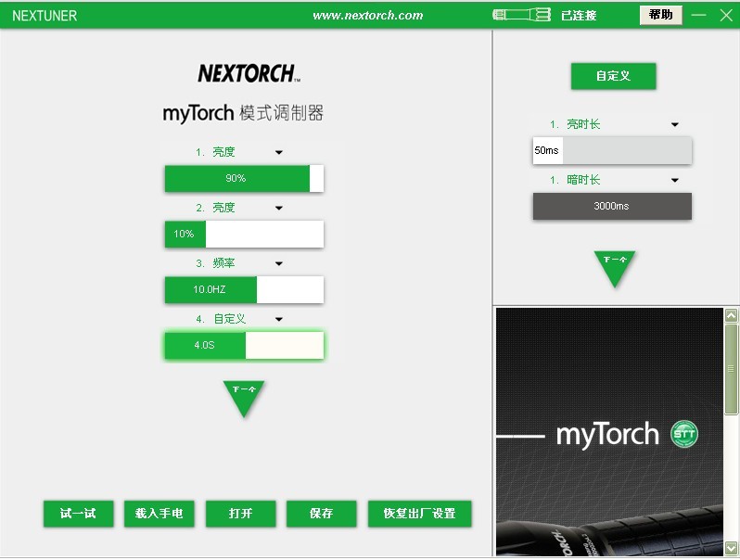
Task: Click the scrollbar down arrow beside image
Action: click(731, 548)
